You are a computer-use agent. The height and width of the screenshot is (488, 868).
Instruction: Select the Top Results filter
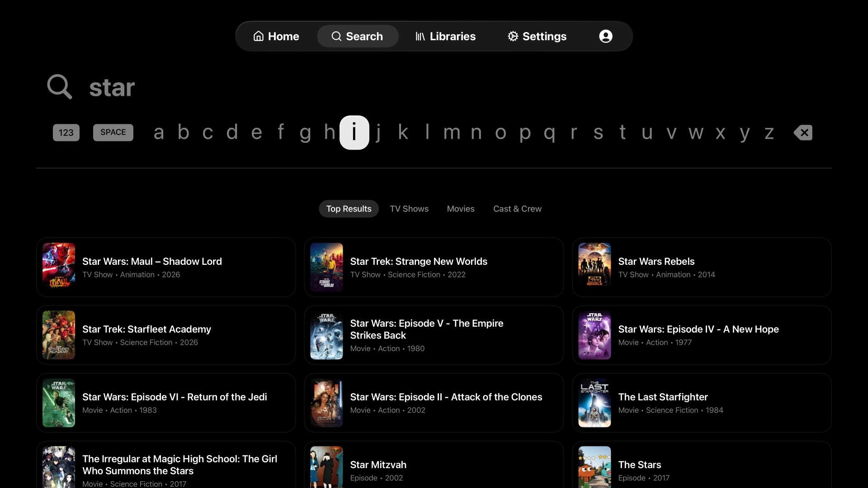click(x=349, y=209)
